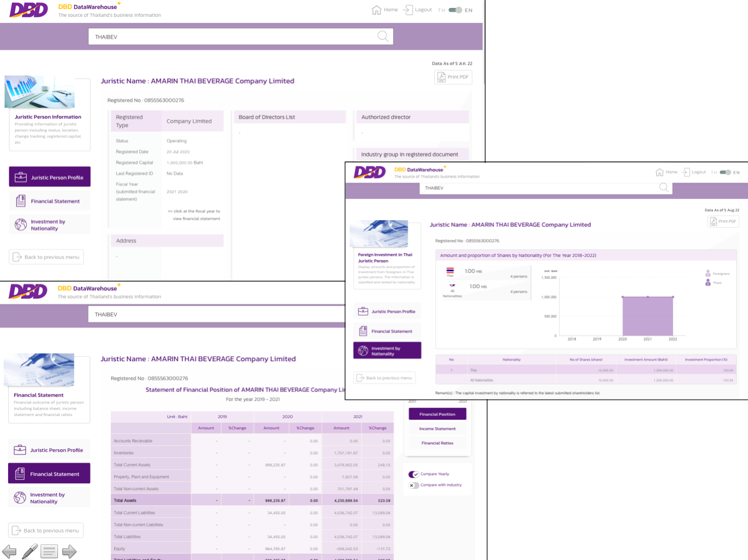Click the Thais legend icon in the chart
This screenshot has height=560, width=748.
point(708,282)
